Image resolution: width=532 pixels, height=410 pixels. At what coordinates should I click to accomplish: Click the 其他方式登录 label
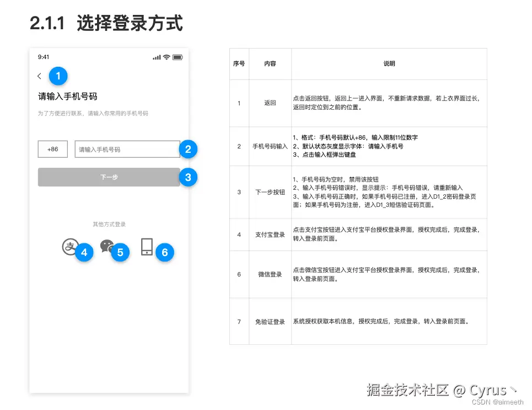[x=109, y=224]
